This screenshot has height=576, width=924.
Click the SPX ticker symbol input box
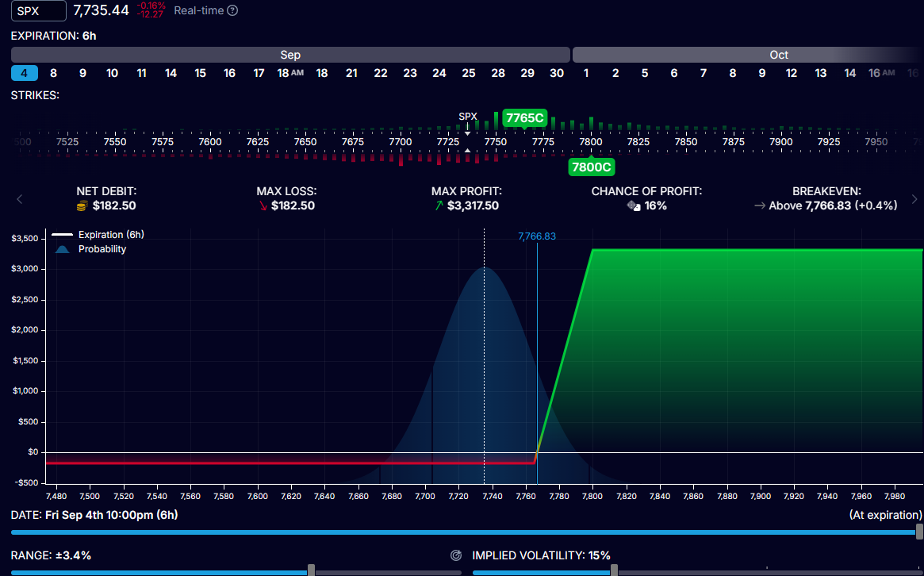[39, 11]
